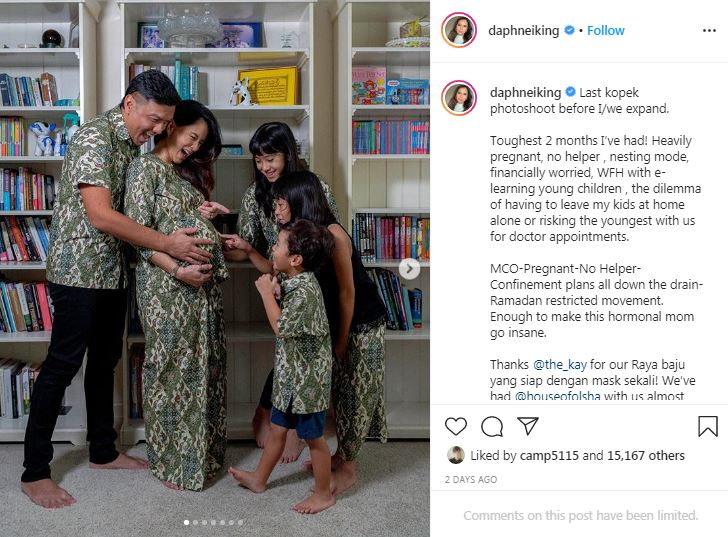Save post using bookmark icon
The width and height of the screenshot is (728, 537).
tap(708, 426)
